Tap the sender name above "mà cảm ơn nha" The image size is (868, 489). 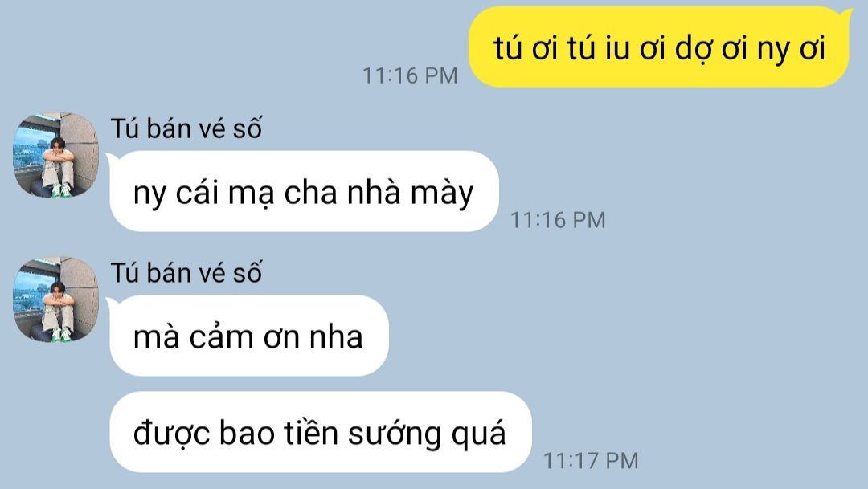[x=186, y=273]
